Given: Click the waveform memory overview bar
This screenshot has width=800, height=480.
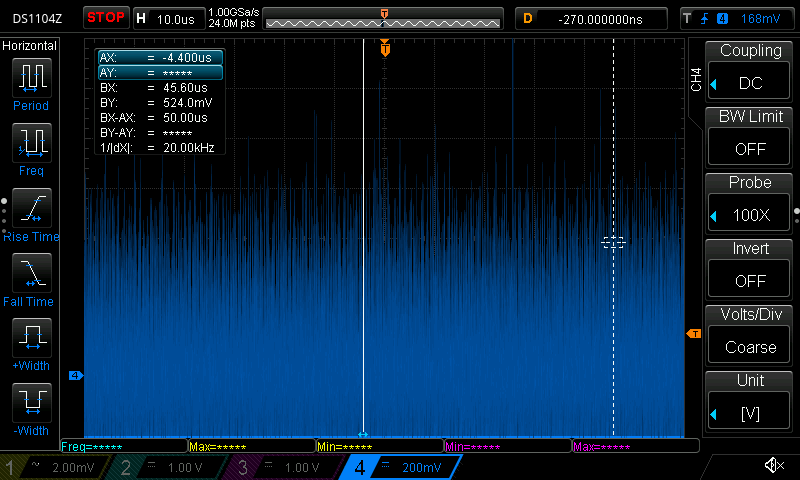Looking at the screenshot, I should [383, 19].
